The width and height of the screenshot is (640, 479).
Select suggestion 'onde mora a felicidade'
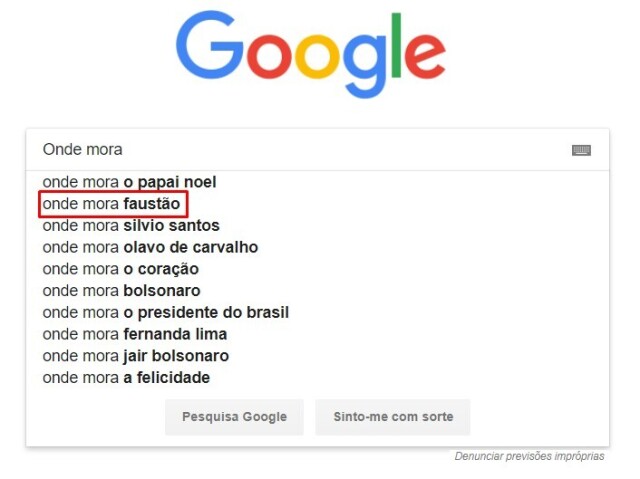tap(318, 377)
